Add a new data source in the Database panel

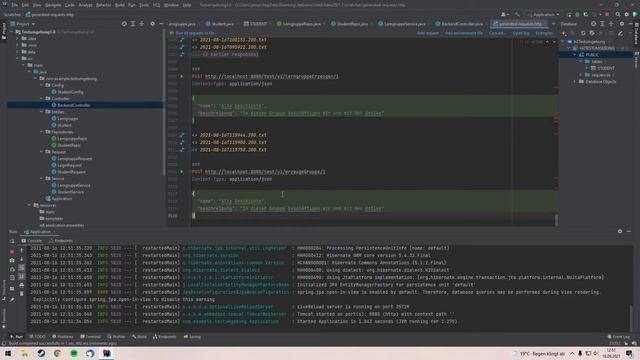(x=564, y=33)
